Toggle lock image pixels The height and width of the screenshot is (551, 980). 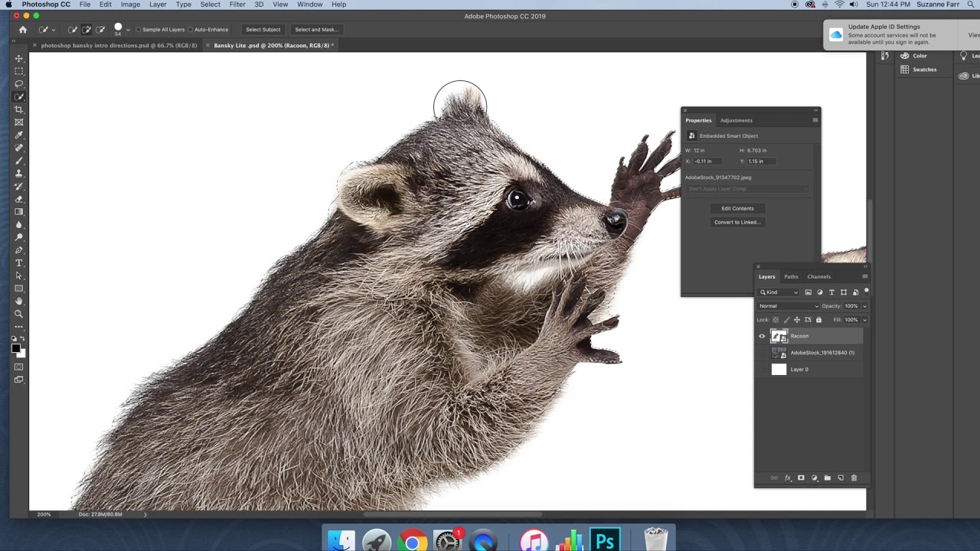[786, 320]
